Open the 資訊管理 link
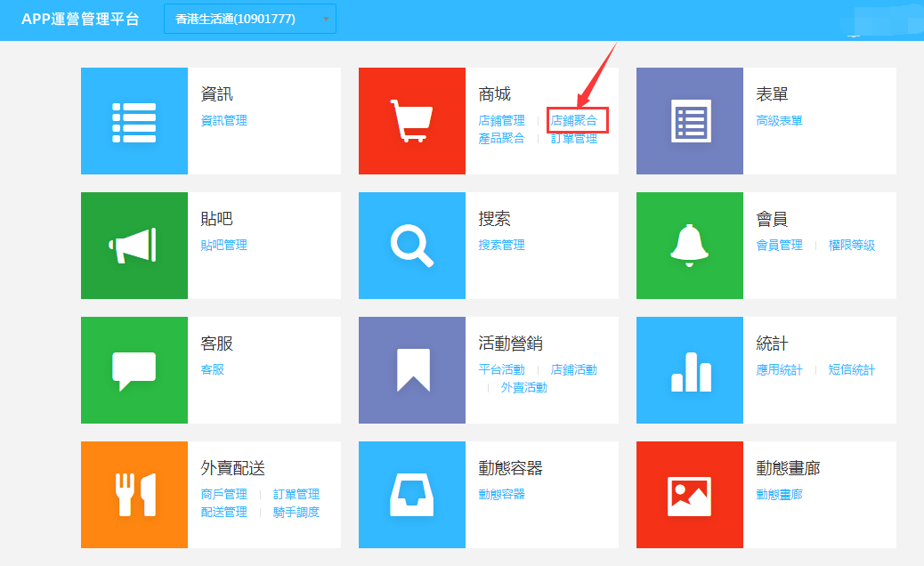Viewport: 924px width, 566px height. [224, 121]
